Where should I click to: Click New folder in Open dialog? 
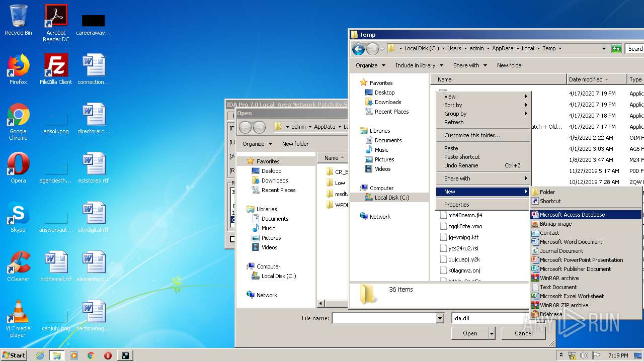tap(295, 144)
